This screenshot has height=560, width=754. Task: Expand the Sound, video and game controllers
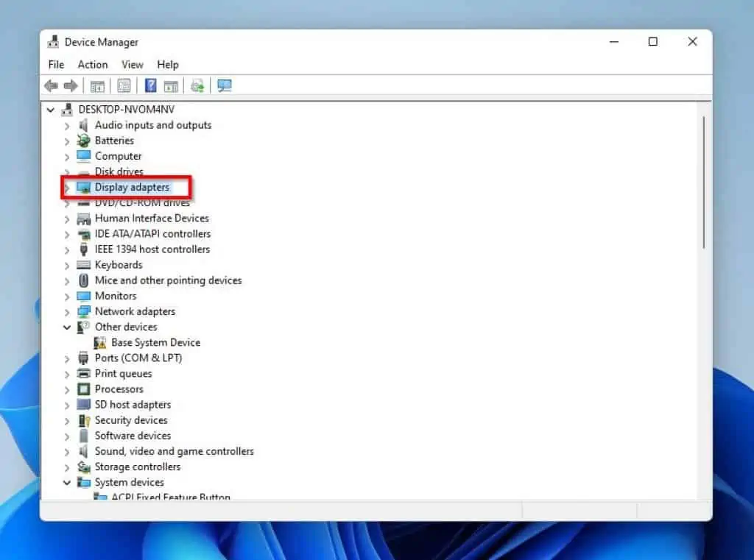[67, 451]
